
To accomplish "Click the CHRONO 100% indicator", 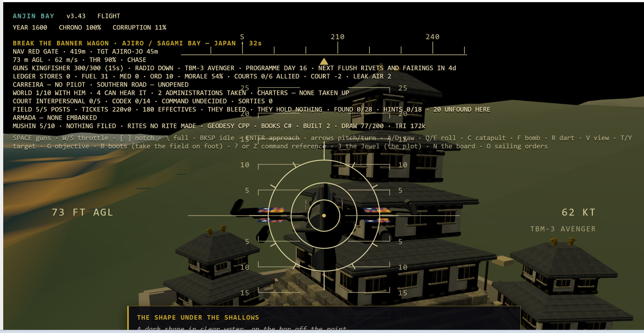I will (80, 27).
